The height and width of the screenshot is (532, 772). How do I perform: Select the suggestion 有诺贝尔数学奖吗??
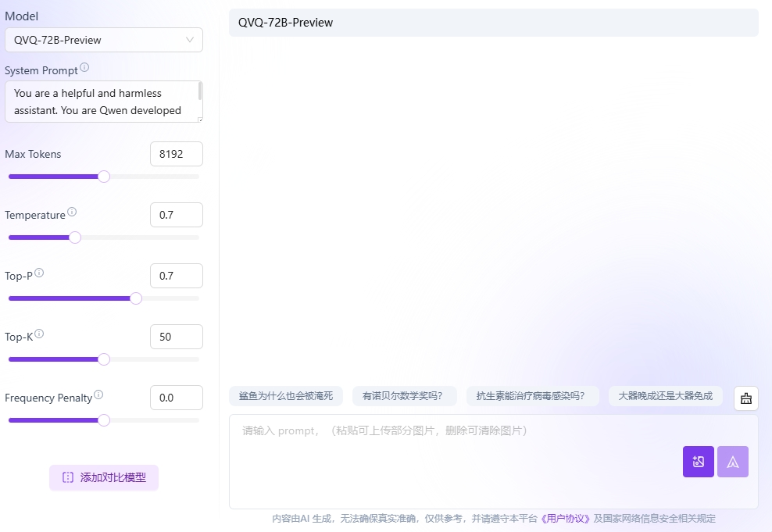pyautogui.click(x=405, y=396)
